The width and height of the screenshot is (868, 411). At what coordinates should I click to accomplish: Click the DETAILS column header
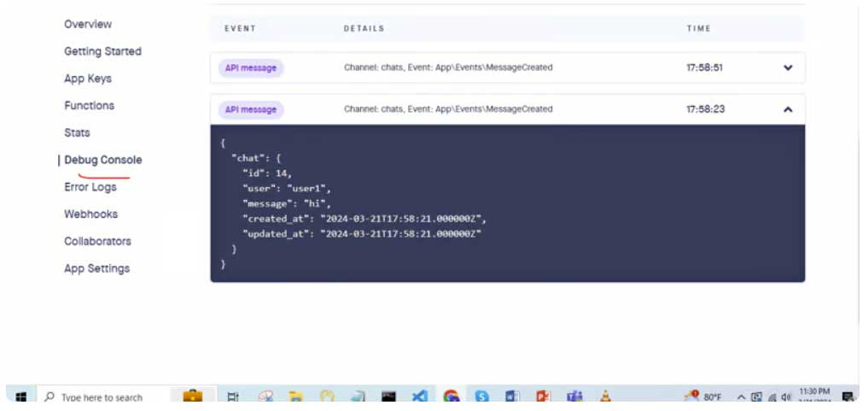click(364, 28)
